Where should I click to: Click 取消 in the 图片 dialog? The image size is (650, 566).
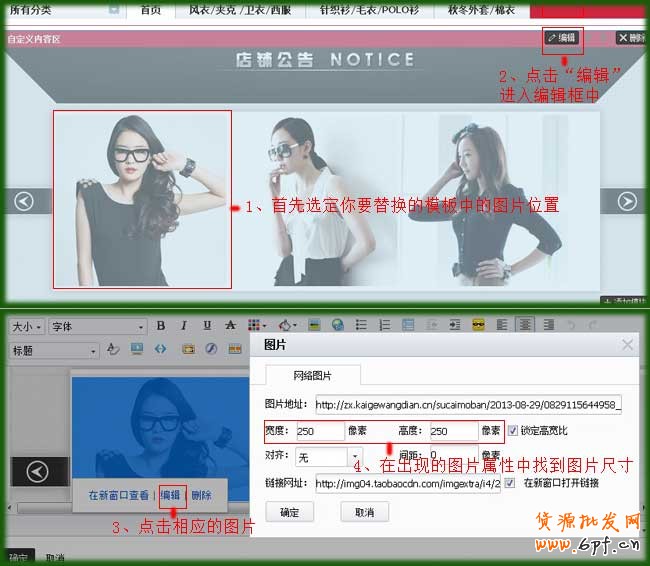(364, 512)
